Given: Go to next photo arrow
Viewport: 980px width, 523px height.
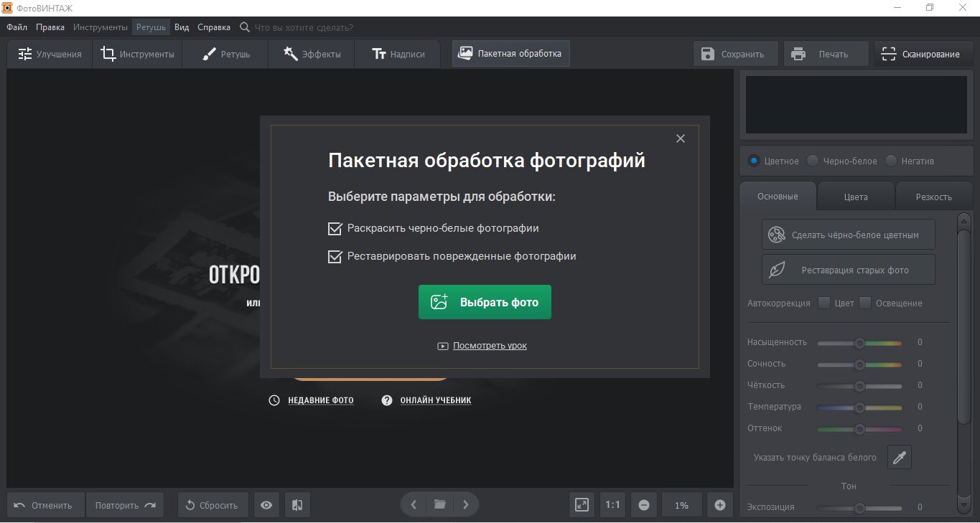Looking at the screenshot, I should [466, 505].
